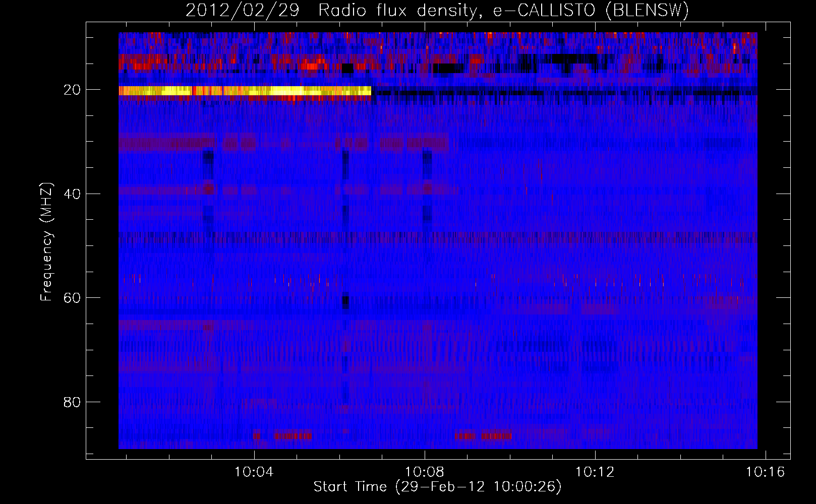Screen dimensions: 816x504
Task: Click the '60' frequency tick label
Action: (x=73, y=298)
